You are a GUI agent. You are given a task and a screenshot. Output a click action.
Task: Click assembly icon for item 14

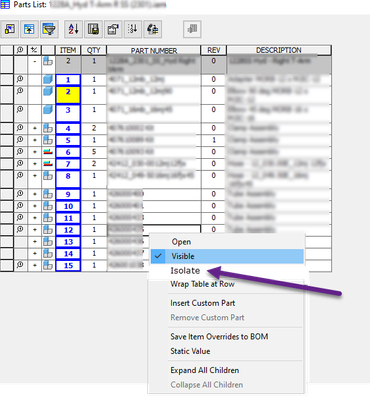pyautogui.click(x=48, y=253)
